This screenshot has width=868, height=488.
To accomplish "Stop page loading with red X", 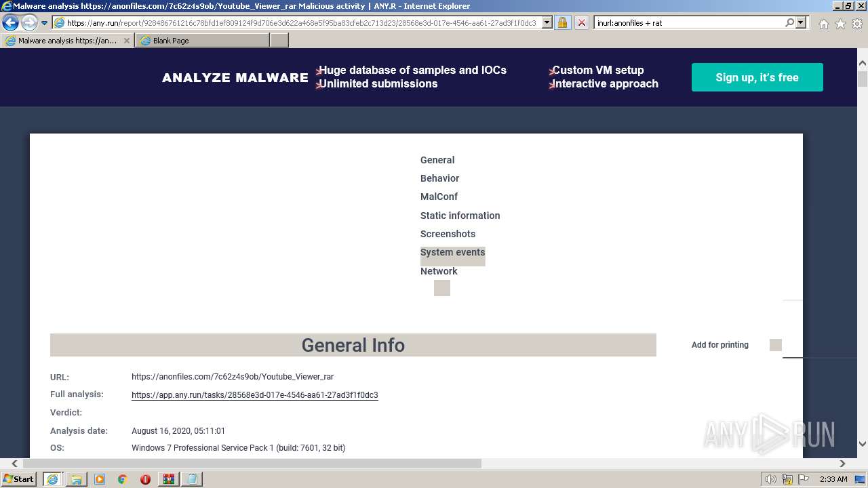I will point(581,23).
